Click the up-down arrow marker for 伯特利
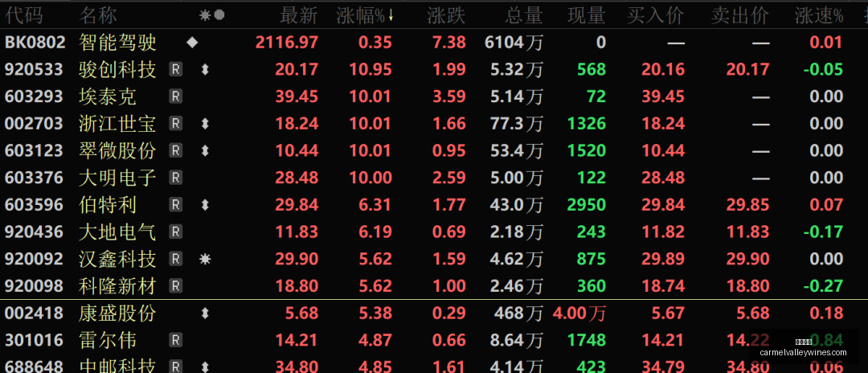868x373 pixels. pos(205,205)
